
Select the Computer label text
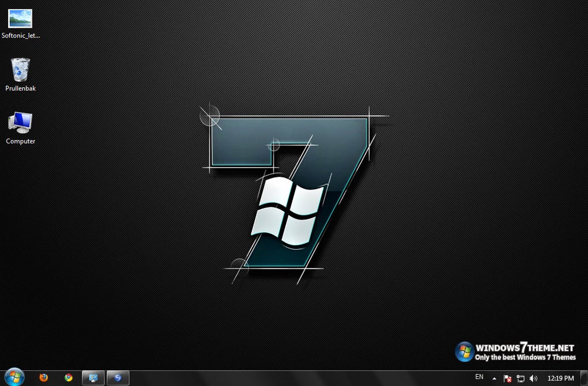(x=21, y=141)
